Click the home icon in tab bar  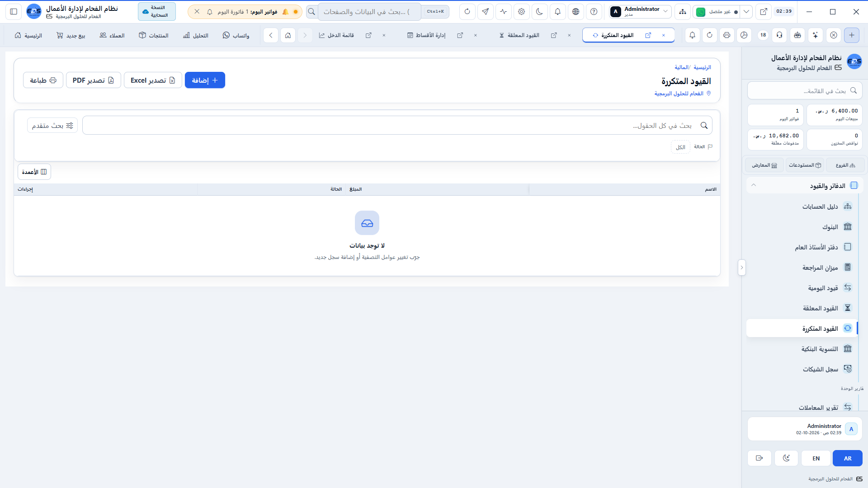(x=288, y=35)
